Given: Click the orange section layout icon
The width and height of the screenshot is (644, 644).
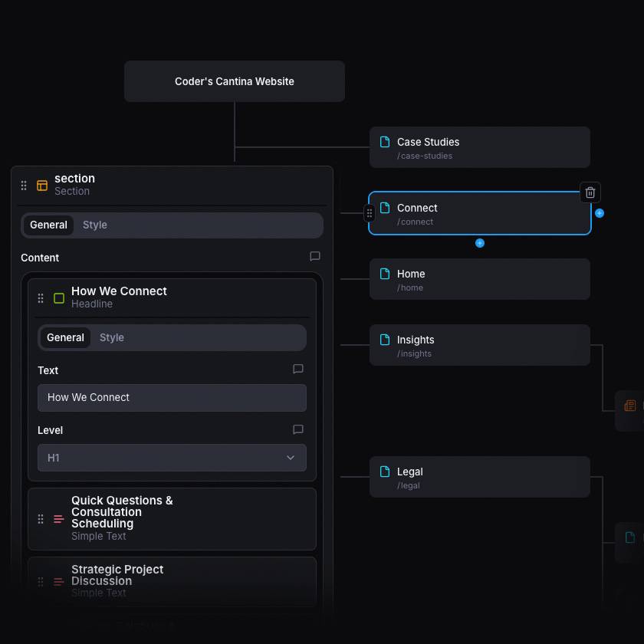Looking at the screenshot, I should pos(42,186).
